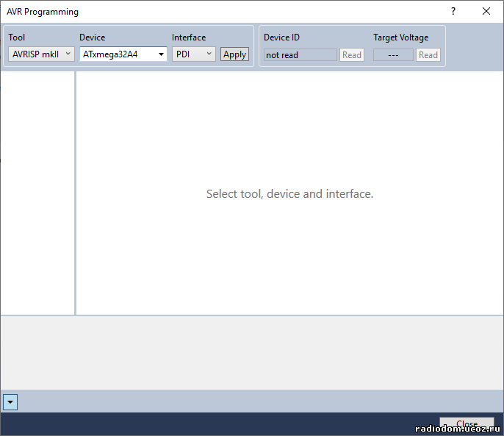
Task: Click the Close button at the bottom
Action: pyautogui.click(x=467, y=424)
